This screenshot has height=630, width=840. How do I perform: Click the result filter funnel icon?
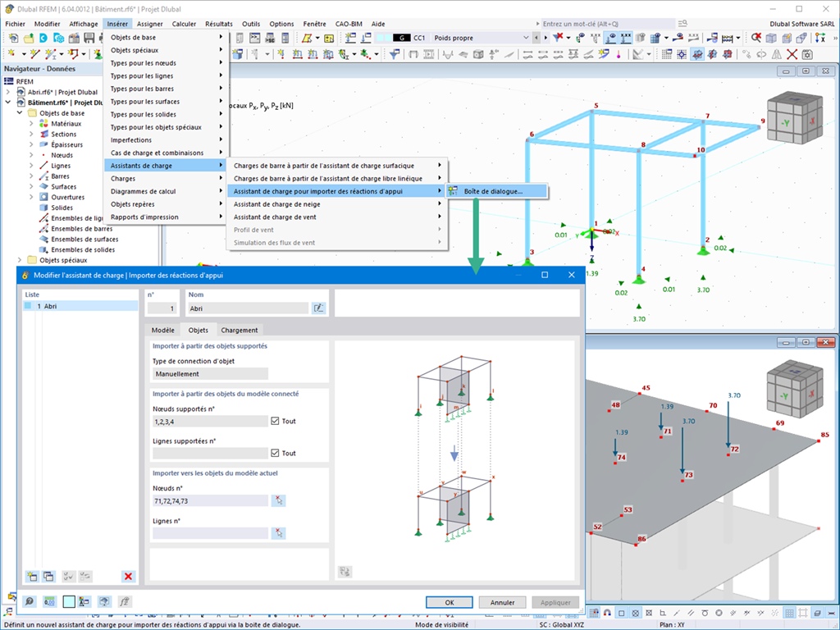tap(395, 53)
